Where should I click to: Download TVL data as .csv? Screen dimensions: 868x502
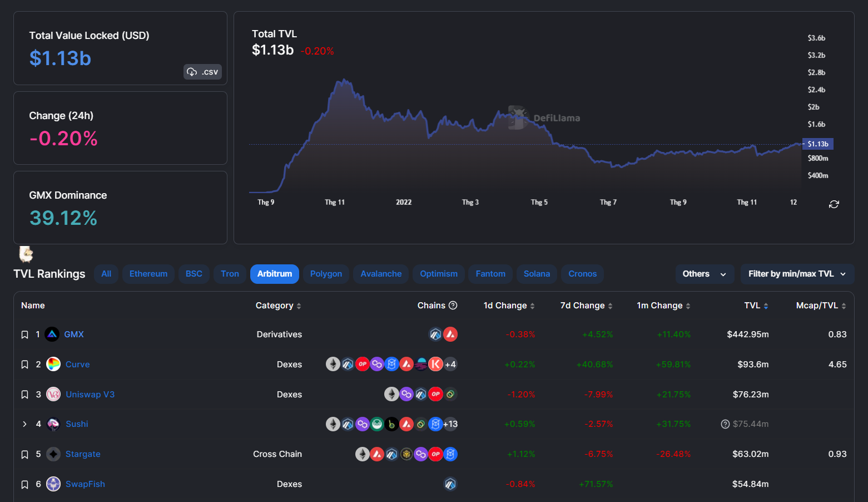click(203, 72)
